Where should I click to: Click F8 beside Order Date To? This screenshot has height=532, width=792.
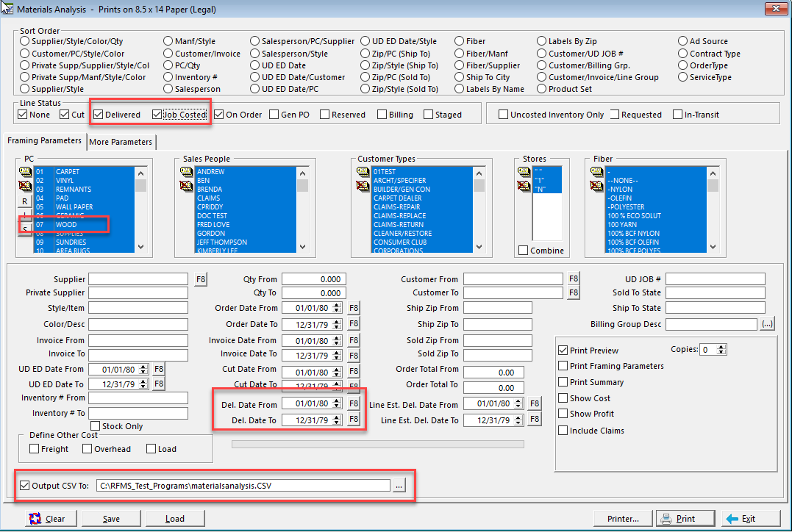[x=354, y=324]
